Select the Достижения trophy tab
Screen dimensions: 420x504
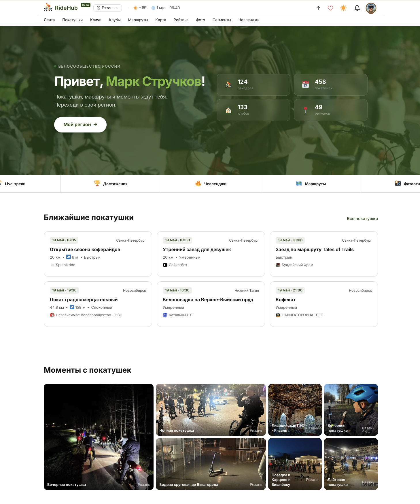coord(111,184)
